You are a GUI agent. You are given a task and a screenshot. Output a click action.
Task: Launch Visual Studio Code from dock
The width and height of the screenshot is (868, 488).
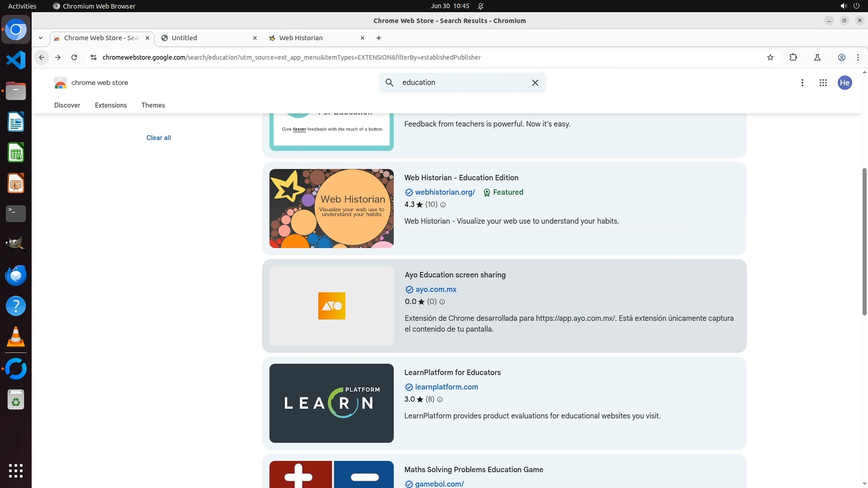click(x=16, y=60)
